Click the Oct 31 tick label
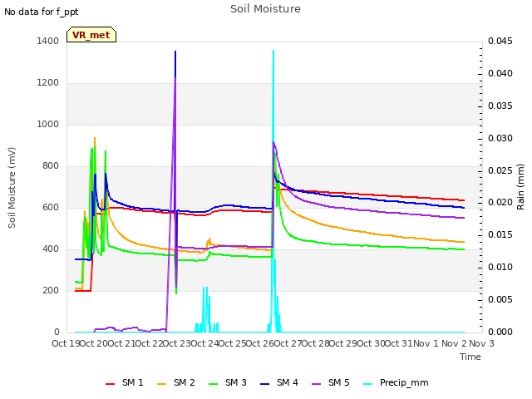This screenshot has height=399, width=532. 398,343
